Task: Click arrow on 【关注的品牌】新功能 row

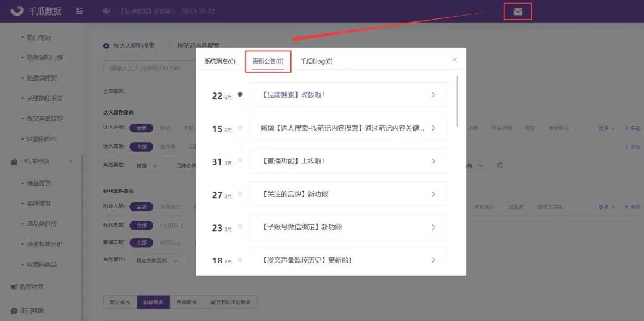Action: (x=434, y=194)
